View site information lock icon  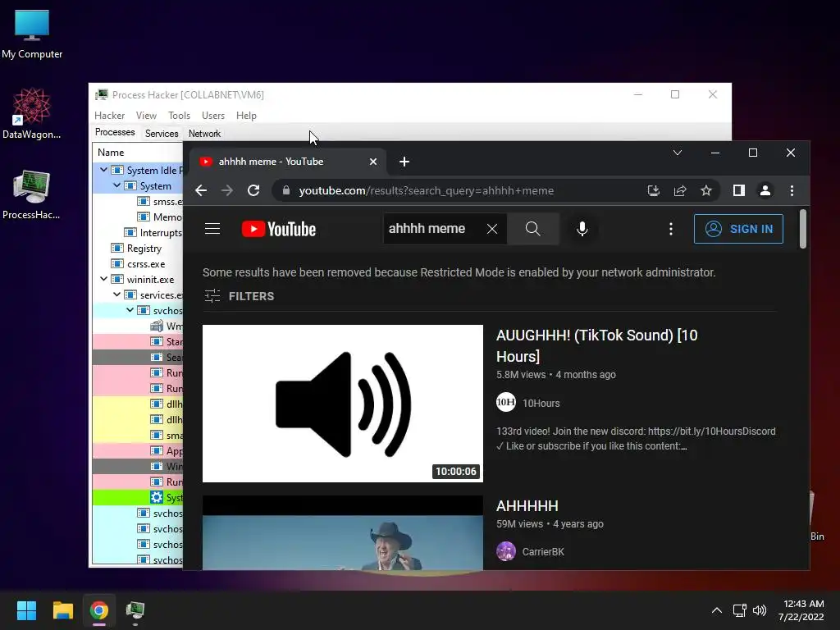point(286,190)
